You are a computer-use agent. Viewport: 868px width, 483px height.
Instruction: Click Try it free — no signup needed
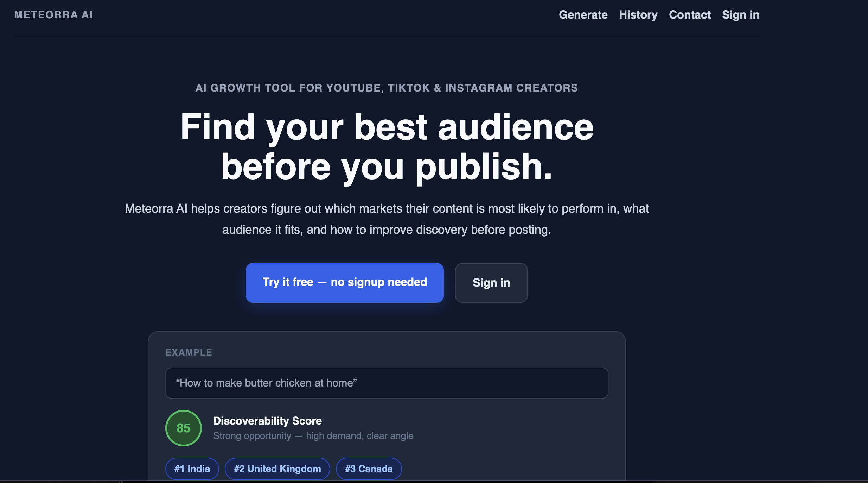tap(345, 283)
